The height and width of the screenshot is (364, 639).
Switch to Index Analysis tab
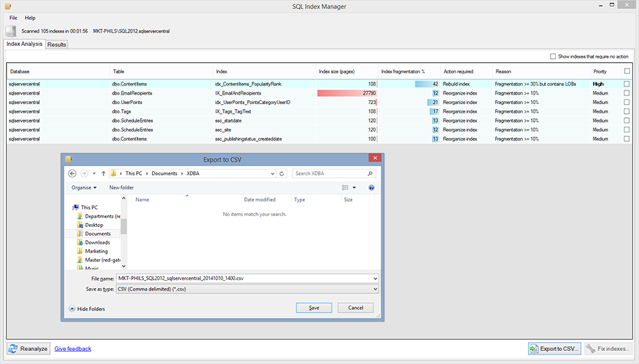(x=25, y=44)
